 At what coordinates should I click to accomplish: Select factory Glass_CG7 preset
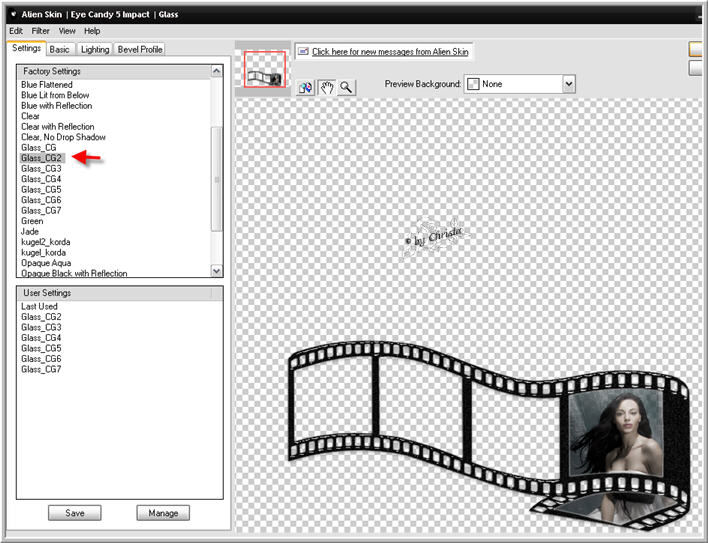pyautogui.click(x=41, y=211)
